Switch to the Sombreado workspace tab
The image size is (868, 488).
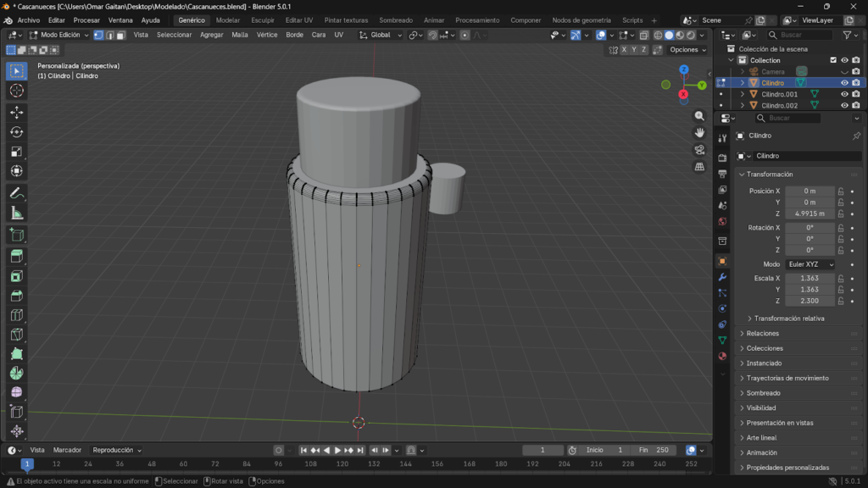(396, 19)
